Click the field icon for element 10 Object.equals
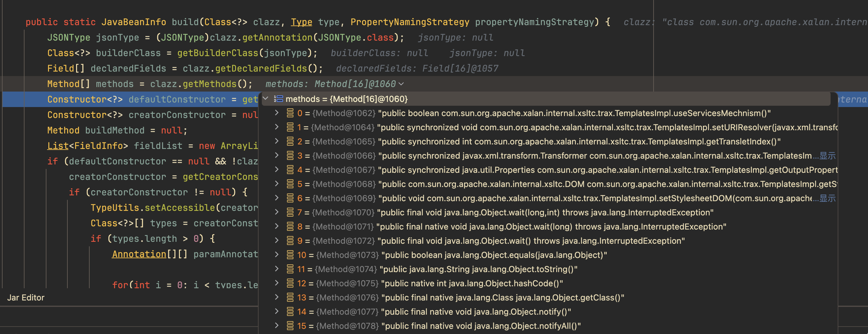The width and height of the screenshot is (868, 334). click(290, 255)
